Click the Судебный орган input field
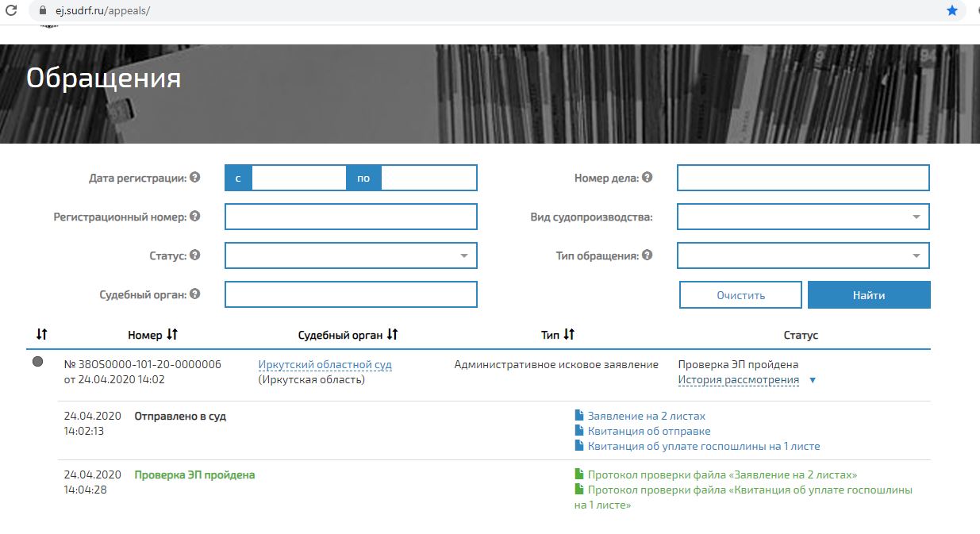The height and width of the screenshot is (534, 980). [x=351, y=294]
